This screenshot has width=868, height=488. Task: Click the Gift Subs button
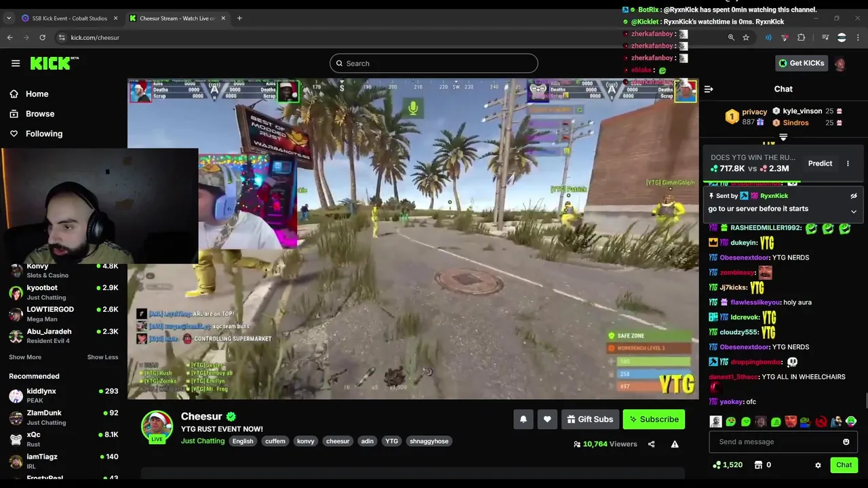point(589,420)
